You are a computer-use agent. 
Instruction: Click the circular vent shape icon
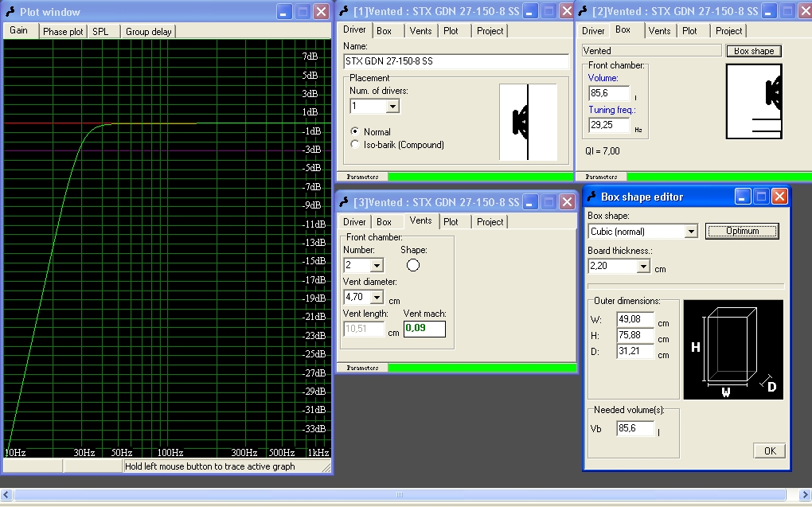tap(413, 265)
